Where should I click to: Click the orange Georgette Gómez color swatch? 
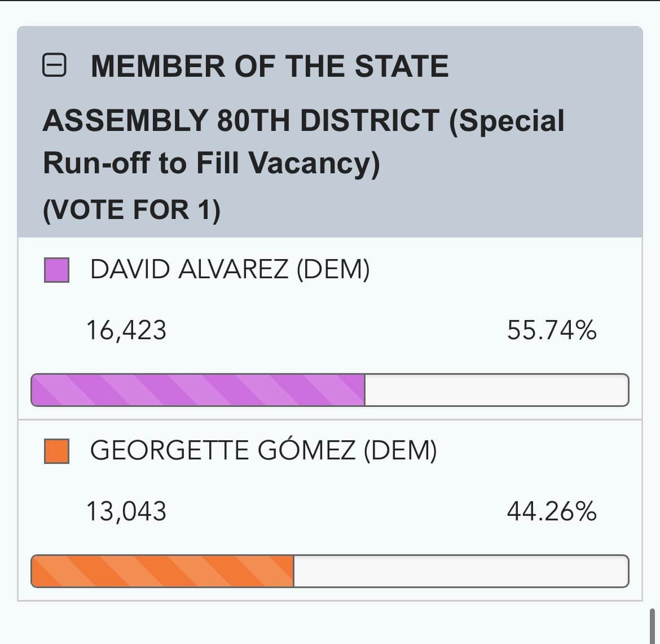tap(56, 452)
